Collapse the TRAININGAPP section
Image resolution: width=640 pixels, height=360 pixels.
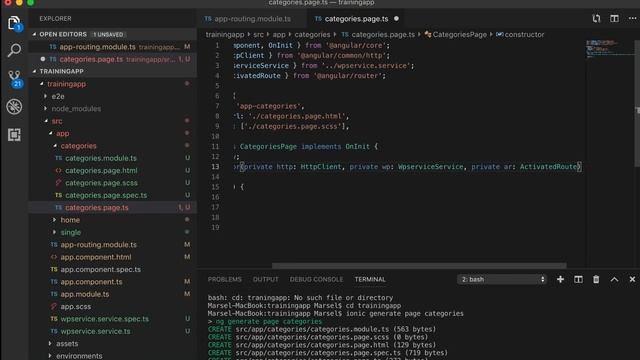coord(34,71)
